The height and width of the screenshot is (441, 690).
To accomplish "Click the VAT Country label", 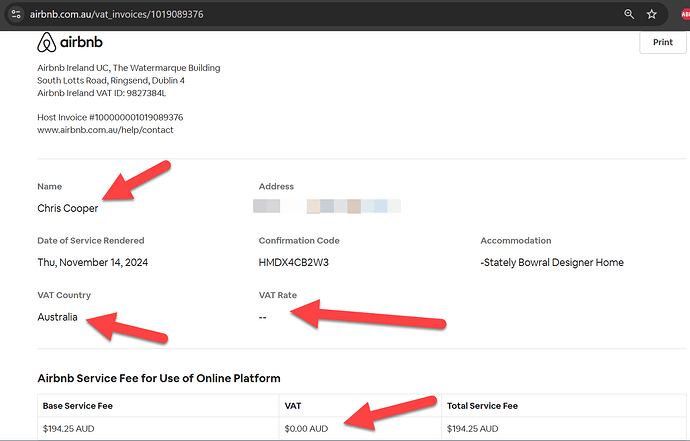I will (x=64, y=295).
